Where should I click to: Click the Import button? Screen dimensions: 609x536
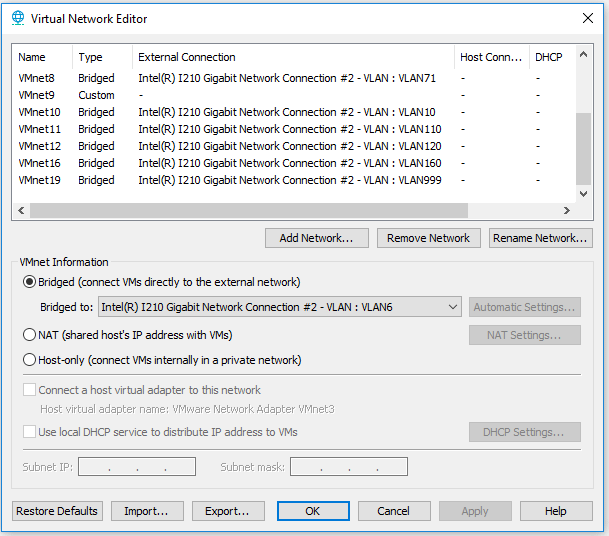tap(147, 511)
